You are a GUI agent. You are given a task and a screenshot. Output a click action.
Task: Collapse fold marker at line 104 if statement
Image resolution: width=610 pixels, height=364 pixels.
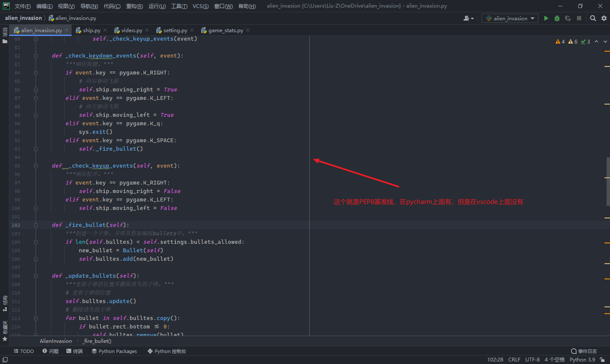click(36, 242)
